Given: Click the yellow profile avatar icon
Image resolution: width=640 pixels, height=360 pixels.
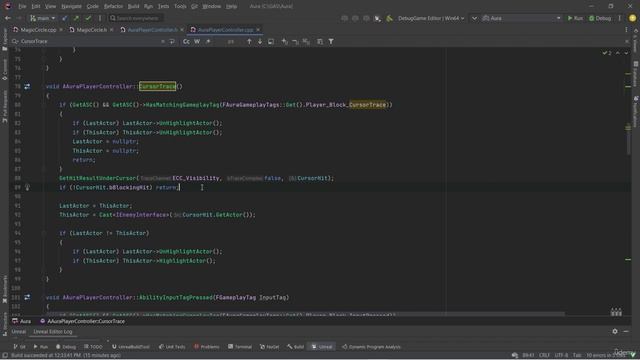Looking at the screenshot, I should (x=633, y=18).
